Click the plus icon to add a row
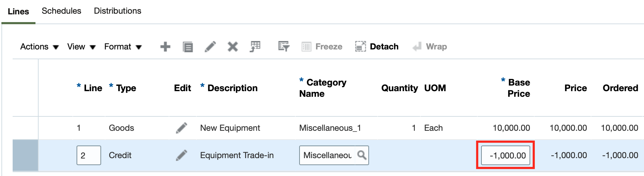This screenshot has height=176, width=644. point(165,47)
